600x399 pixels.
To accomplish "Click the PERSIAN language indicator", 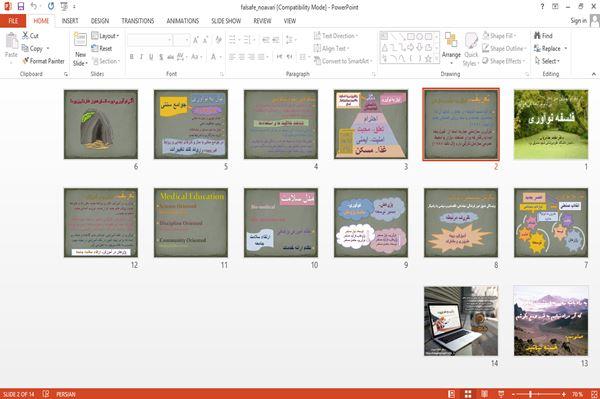I will pyautogui.click(x=66, y=394).
